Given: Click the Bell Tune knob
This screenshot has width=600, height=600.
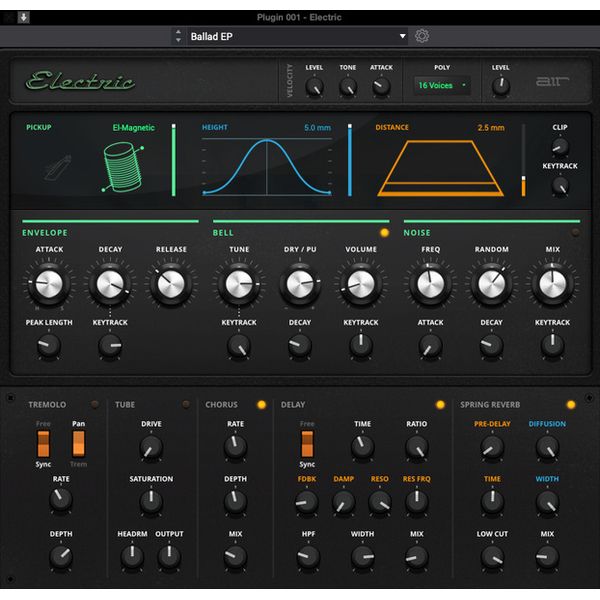Looking at the screenshot, I should [239, 284].
